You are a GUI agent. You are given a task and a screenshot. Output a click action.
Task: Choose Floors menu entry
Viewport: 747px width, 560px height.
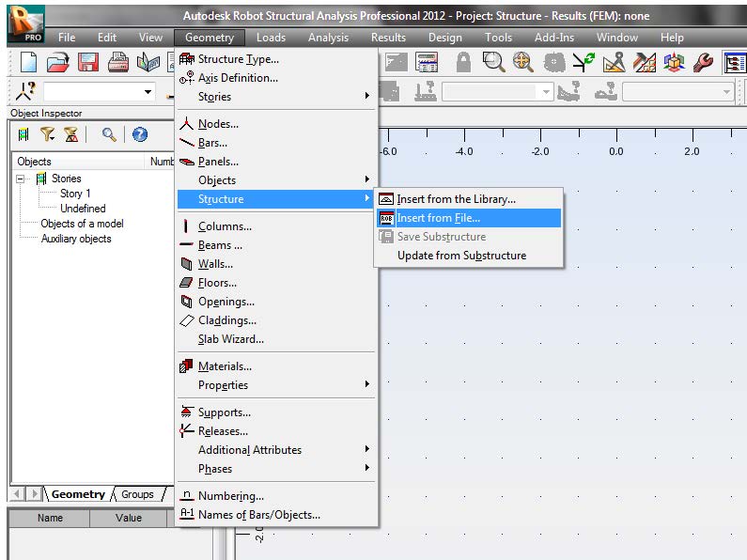(276, 284)
